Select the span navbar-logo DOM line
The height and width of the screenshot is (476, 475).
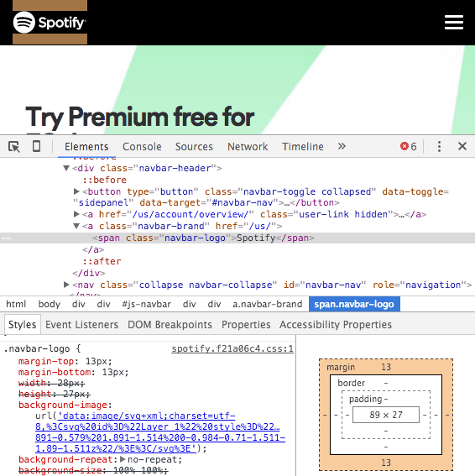click(x=237, y=238)
